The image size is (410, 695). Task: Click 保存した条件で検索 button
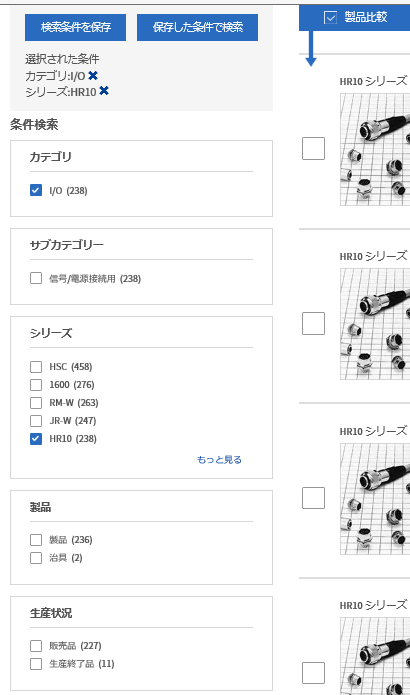[x=197, y=27]
